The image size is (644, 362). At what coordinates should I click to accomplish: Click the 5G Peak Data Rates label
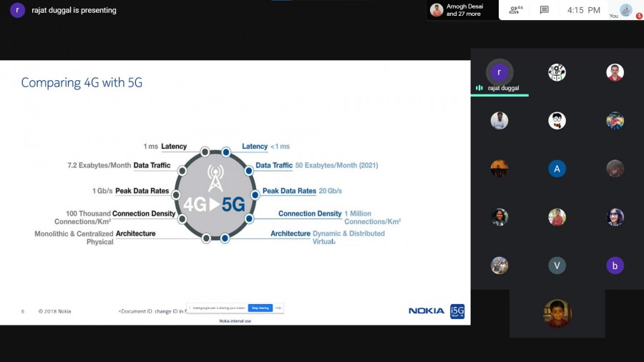(x=289, y=191)
